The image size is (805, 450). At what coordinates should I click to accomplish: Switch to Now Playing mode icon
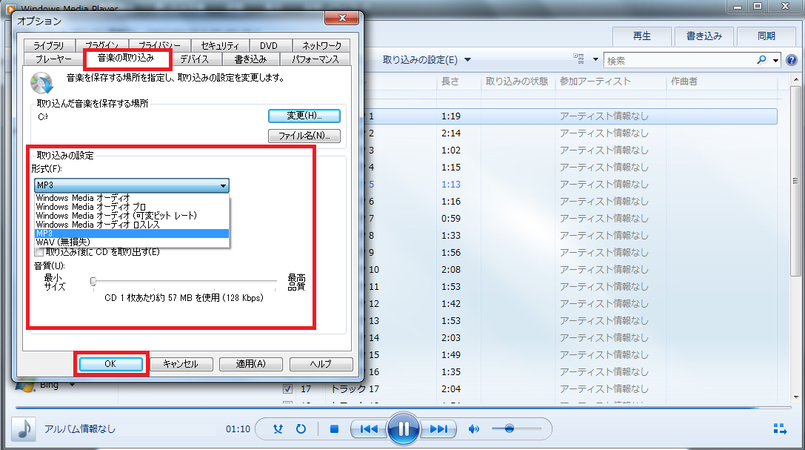coord(780,428)
